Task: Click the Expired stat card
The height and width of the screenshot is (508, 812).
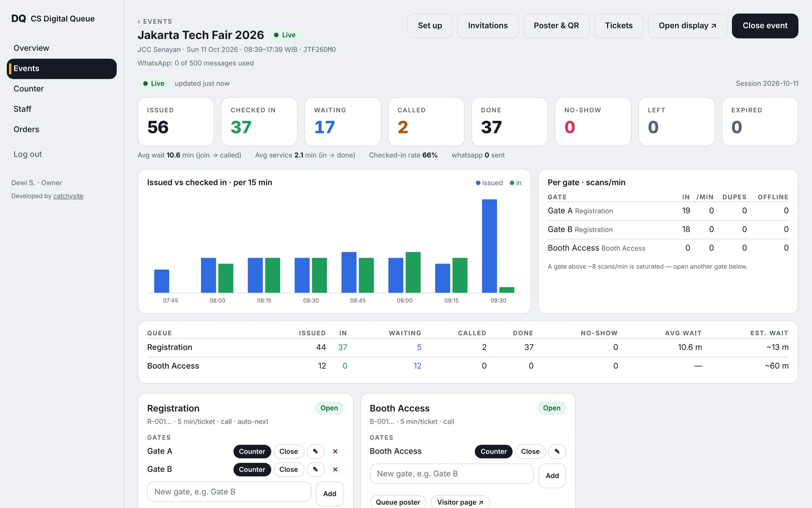Action: (760, 122)
